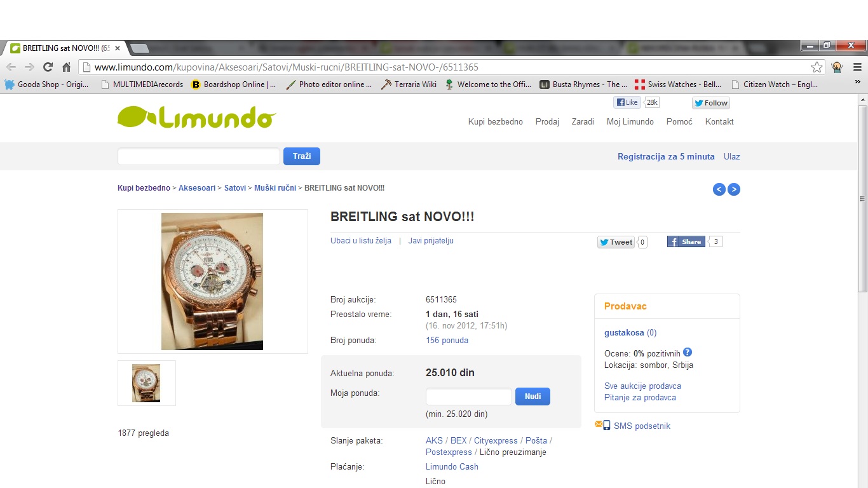868x488 pixels.
Task: Bookmark this page with the star icon
Action: 817,67
